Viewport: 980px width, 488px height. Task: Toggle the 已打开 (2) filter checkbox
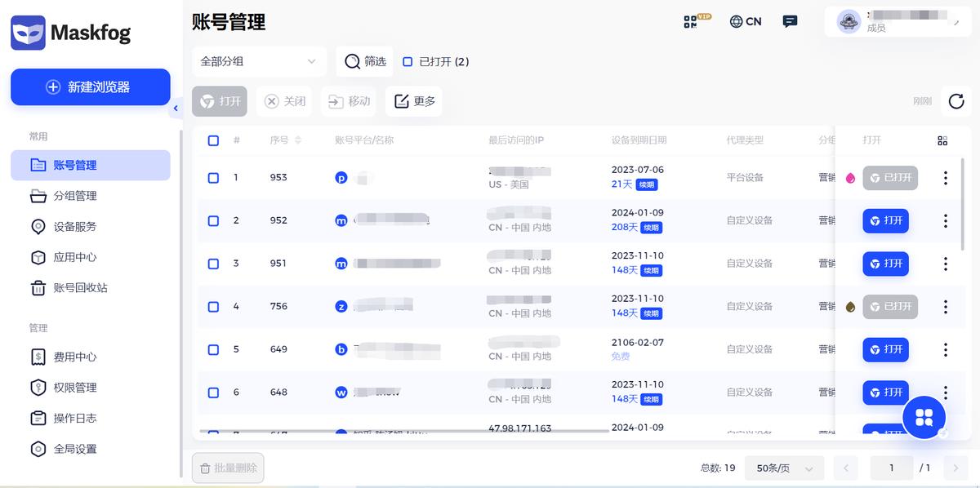click(408, 61)
